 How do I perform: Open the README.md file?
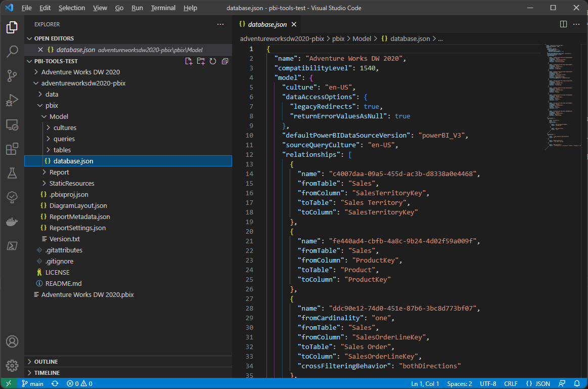tap(128, 284)
